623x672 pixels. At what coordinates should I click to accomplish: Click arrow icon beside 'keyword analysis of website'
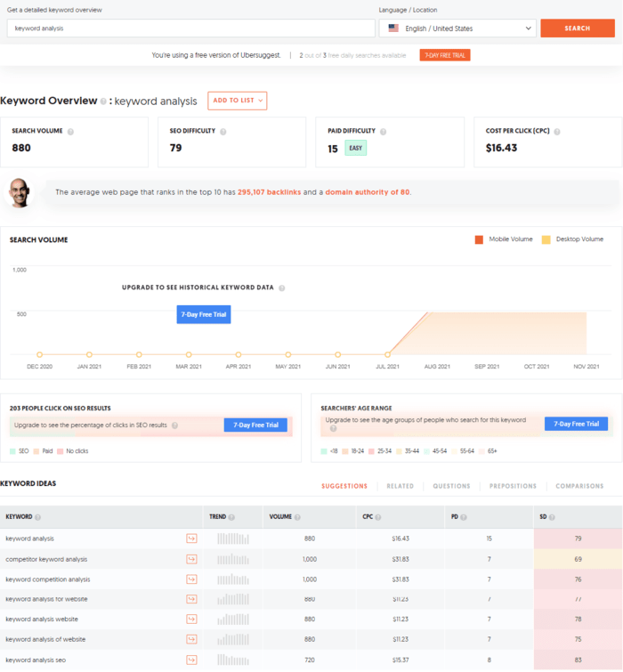coord(191,639)
